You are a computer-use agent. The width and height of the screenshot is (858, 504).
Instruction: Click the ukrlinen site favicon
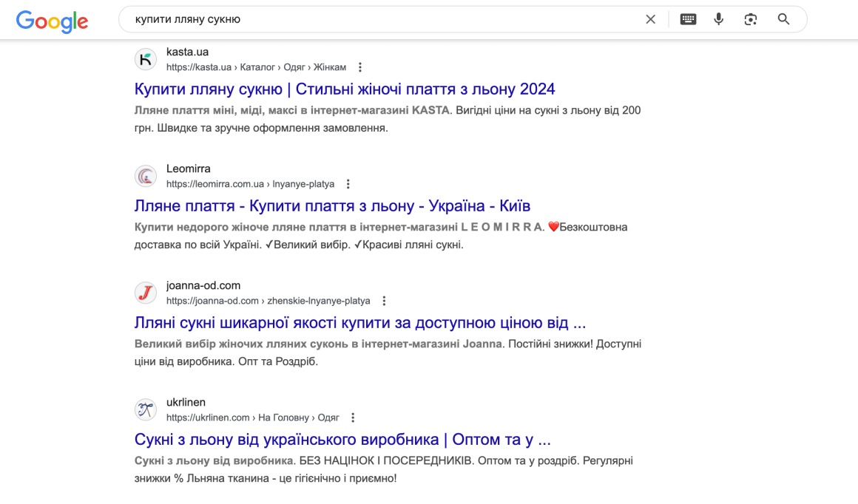pos(146,409)
